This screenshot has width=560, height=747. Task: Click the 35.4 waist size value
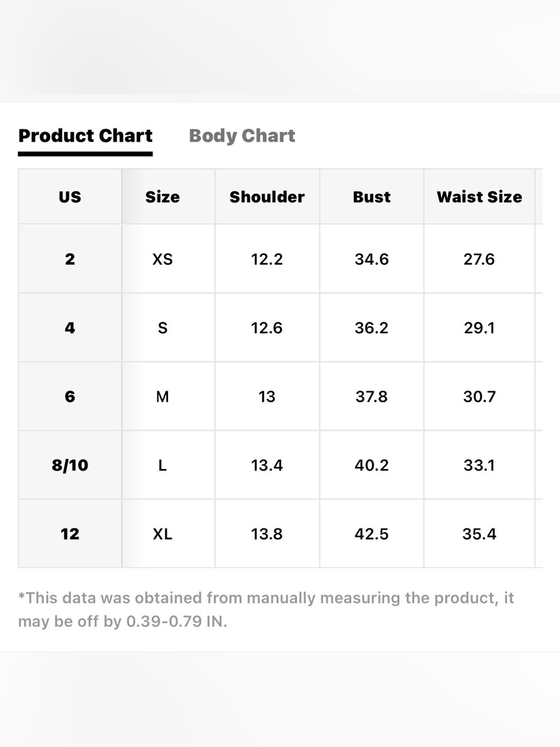point(479,534)
